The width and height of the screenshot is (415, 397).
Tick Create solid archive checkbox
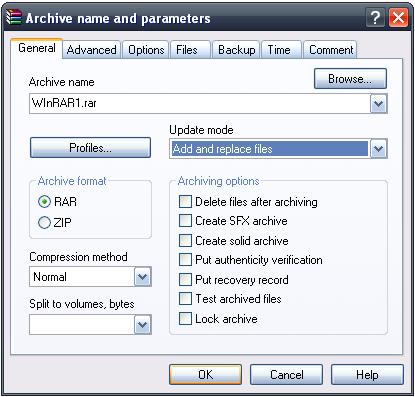185,241
